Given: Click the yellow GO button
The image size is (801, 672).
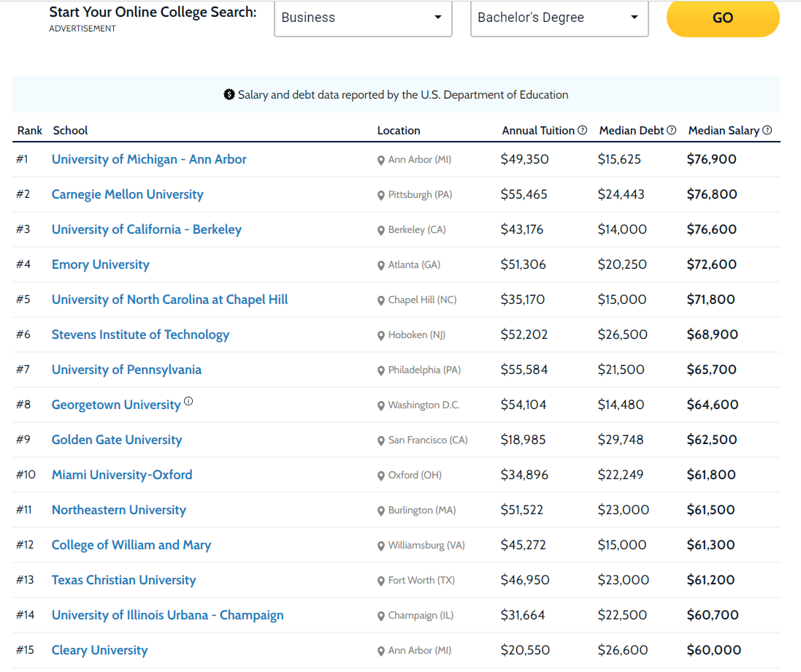Looking at the screenshot, I should 723,18.
